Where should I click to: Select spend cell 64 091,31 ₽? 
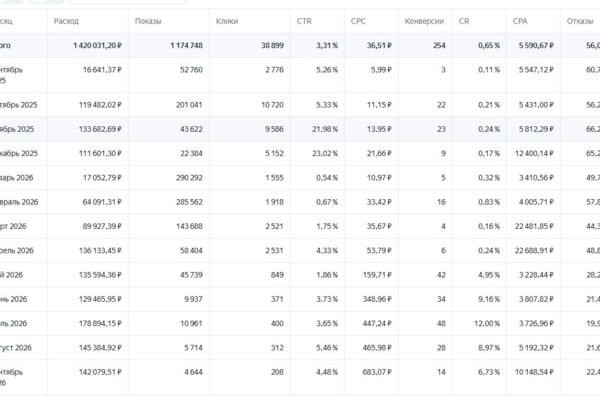pos(102,202)
